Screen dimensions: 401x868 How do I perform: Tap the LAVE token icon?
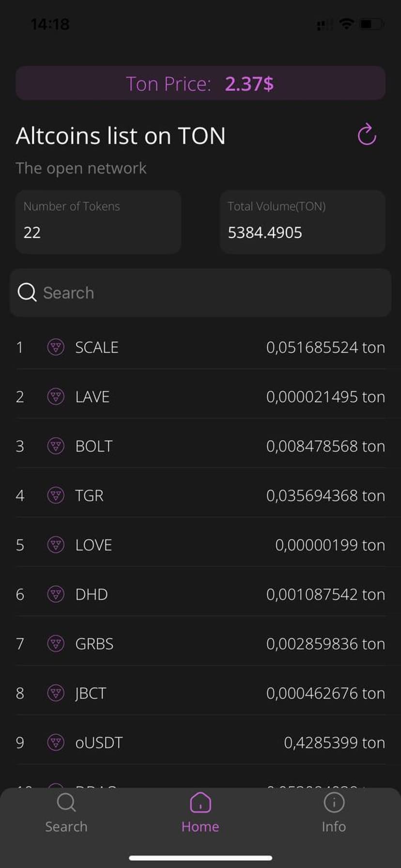[56, 396]
